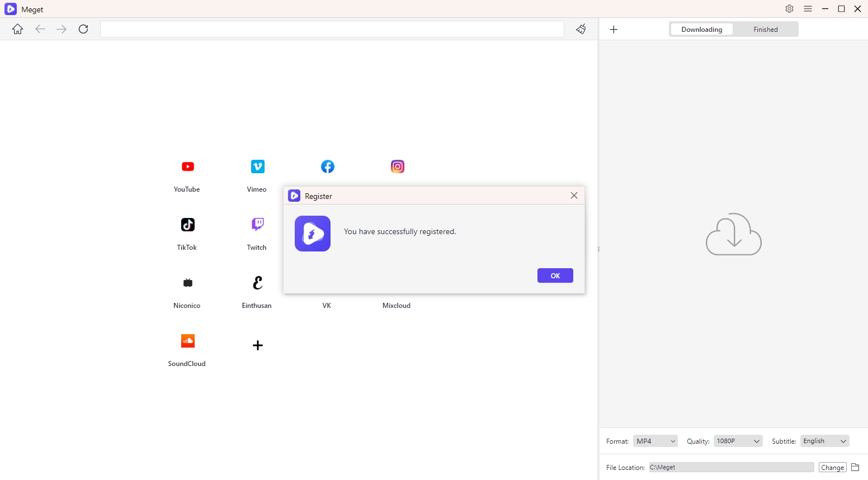The height and width of the screenshot is (480, 868).
Task: Click the VK shortcut label
Action: [327, 306]
